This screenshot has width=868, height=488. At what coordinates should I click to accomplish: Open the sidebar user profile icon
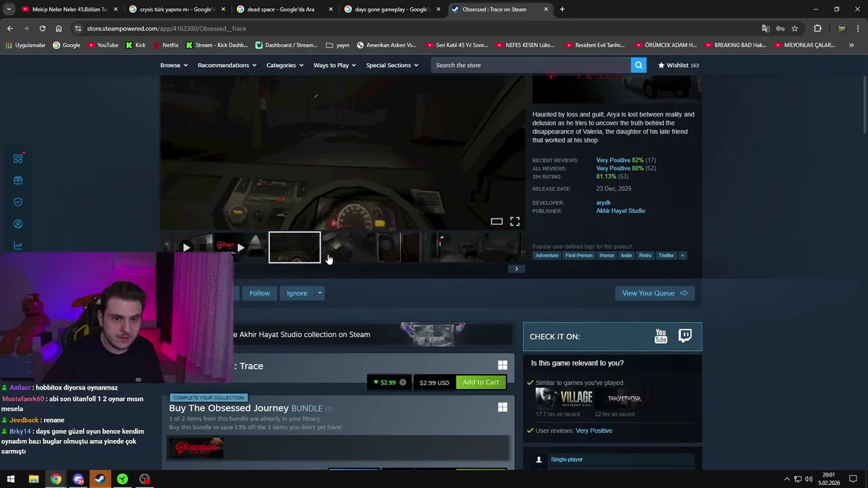(18, 224)
